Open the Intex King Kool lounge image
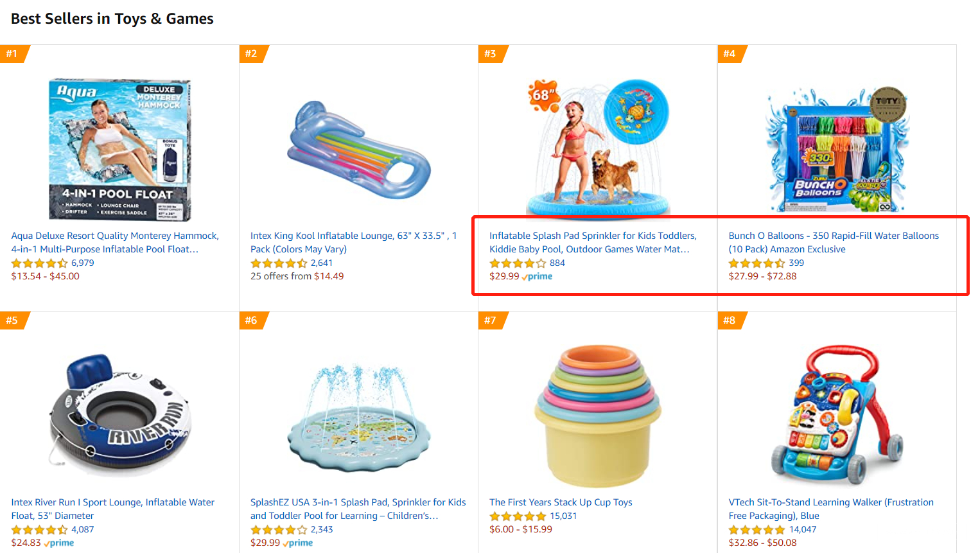The height and width of the screenshot is (553, 980). tap(358, 150)
